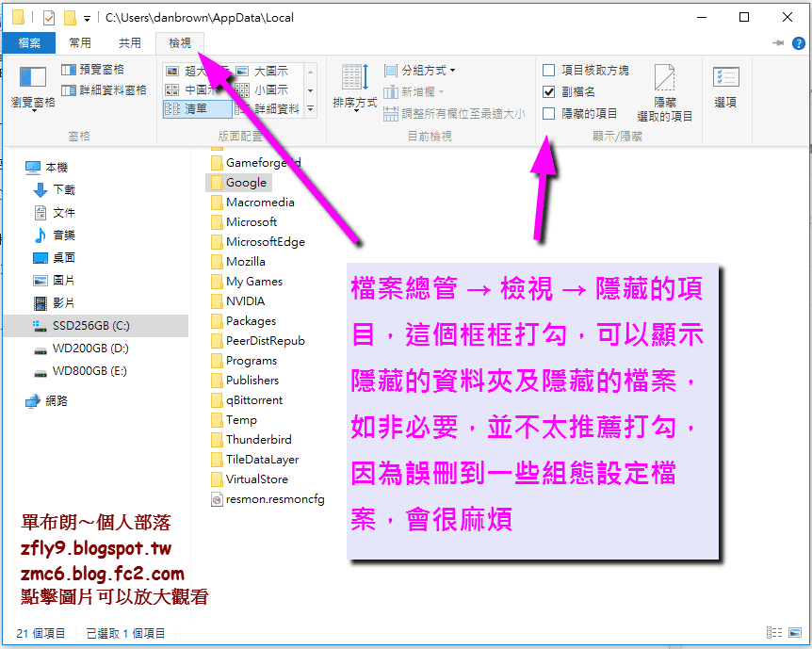The image size is (812, 649).
Task: Switch to large thumbnails via status bar icon
Action: tap(795, 632)
